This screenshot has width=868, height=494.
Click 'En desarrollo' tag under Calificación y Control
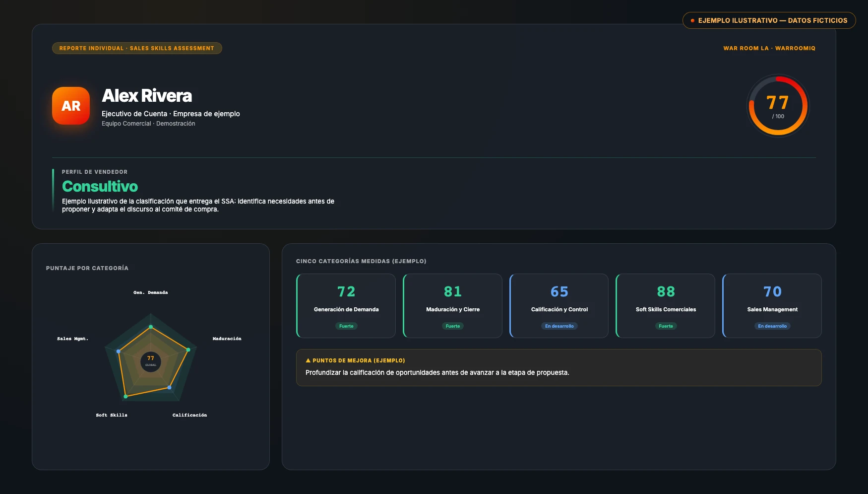tap(559, 326)
